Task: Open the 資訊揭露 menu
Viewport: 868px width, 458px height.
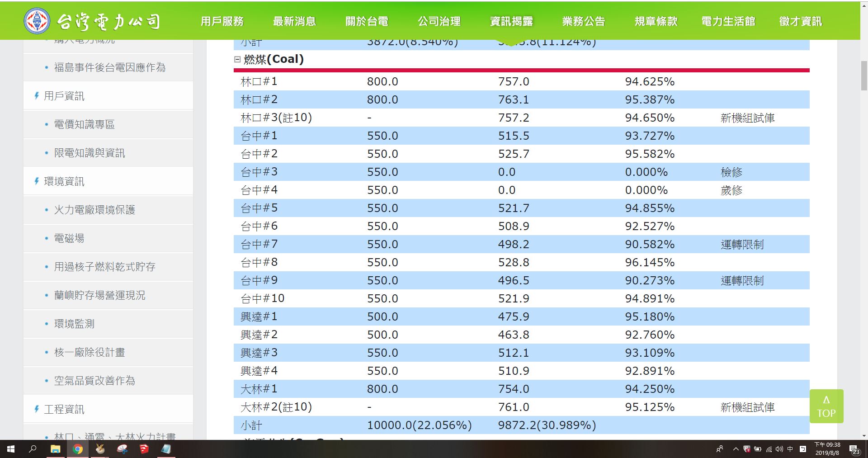Action: point(511,21)
